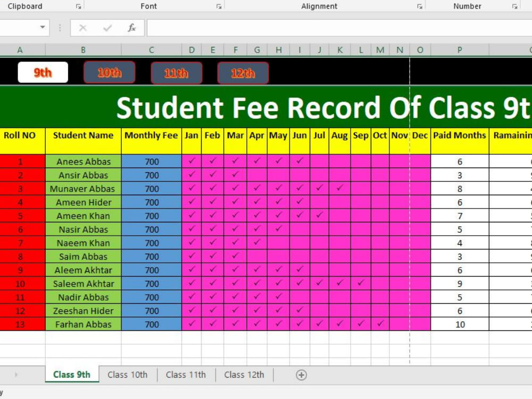This screenshot has width=532, height=399.
Task: Select the Aleem Akhtar name cell
Action: point(83,270)
